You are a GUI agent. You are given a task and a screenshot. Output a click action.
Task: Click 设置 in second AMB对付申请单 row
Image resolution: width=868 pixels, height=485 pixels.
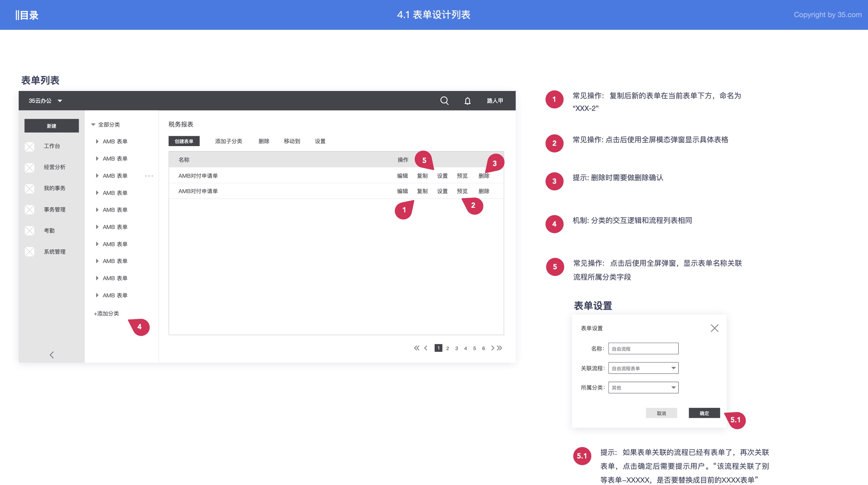tap(442, 191)
